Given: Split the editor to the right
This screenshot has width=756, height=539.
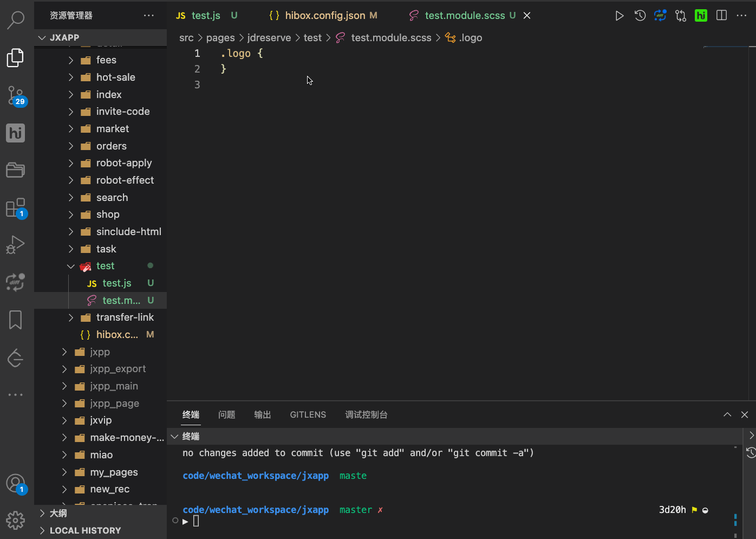Looking at the screenshot, I should click(721, 16).
